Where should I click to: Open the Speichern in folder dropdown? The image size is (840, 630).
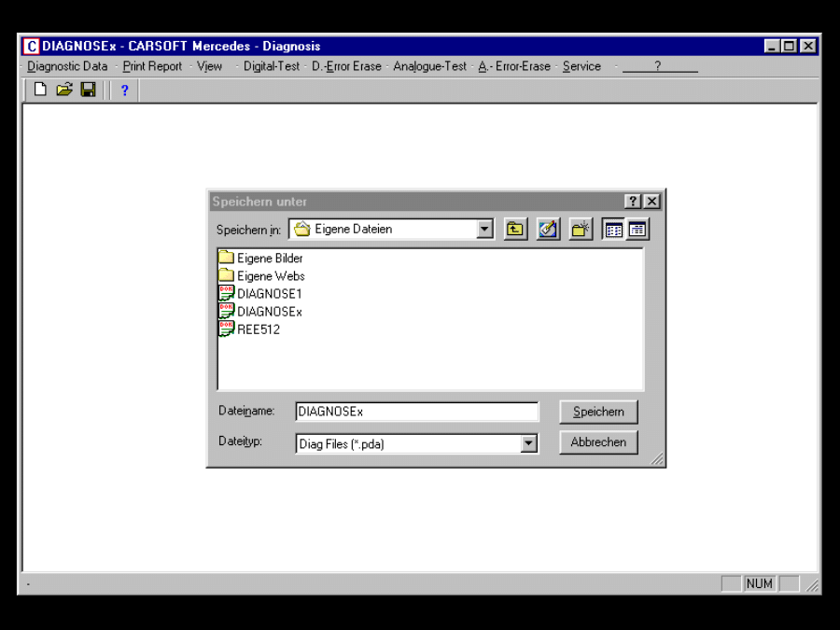(x=483, y=229)
